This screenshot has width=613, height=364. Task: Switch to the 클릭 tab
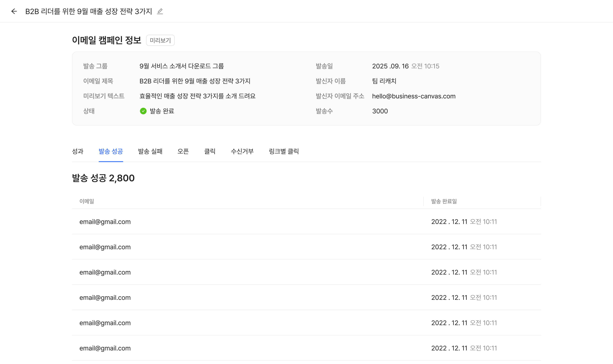pyautogui.click(x=210, y=151)
